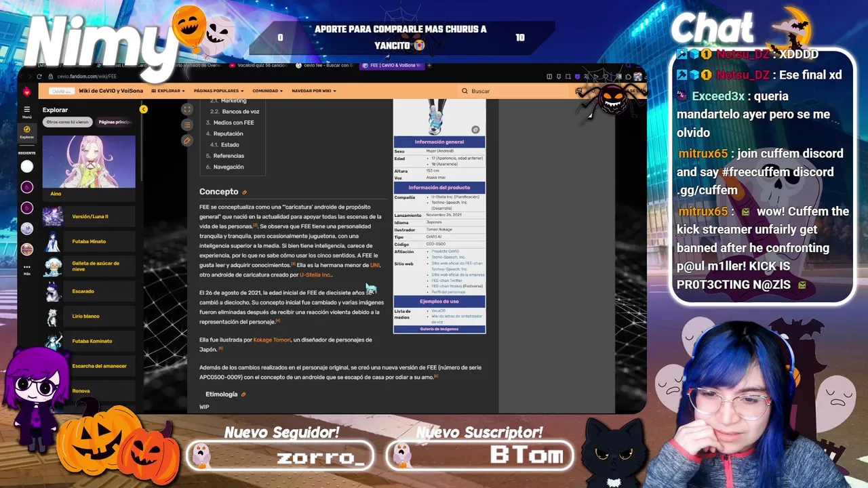Expand the COMUNIDAD dropdown menu
The image size is (868, 488).
tap(267, 91)
